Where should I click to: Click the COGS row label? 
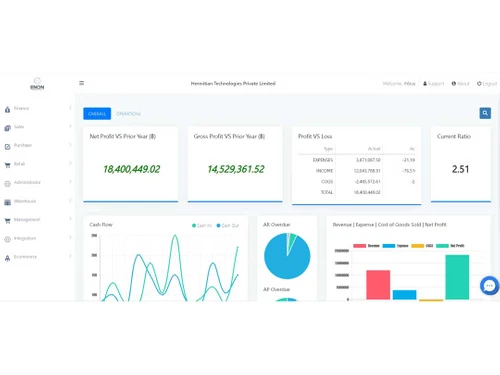(327, 182)
